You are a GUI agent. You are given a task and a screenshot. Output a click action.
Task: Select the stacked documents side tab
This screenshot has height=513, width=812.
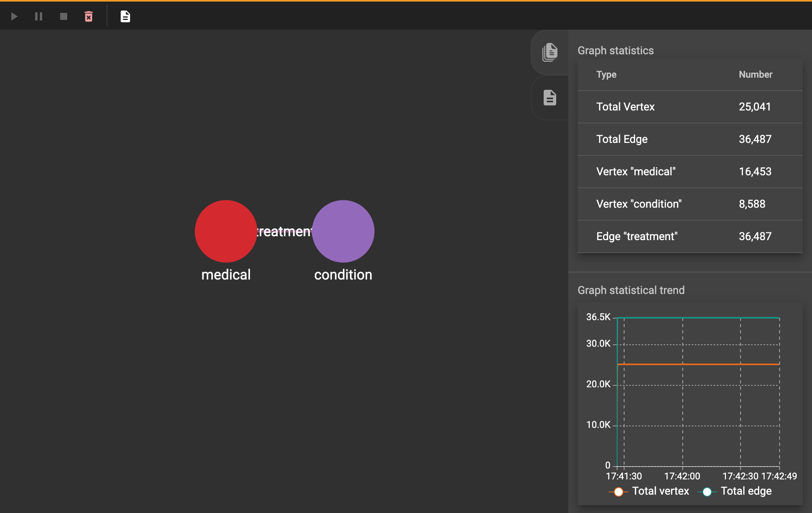(x=550, y=52)
